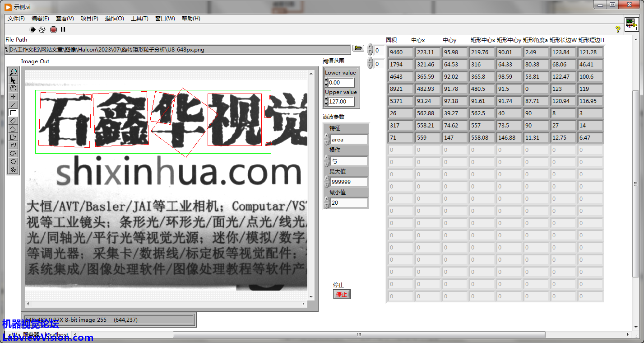Select the Rectangle ROI tool

pos(14,113)
